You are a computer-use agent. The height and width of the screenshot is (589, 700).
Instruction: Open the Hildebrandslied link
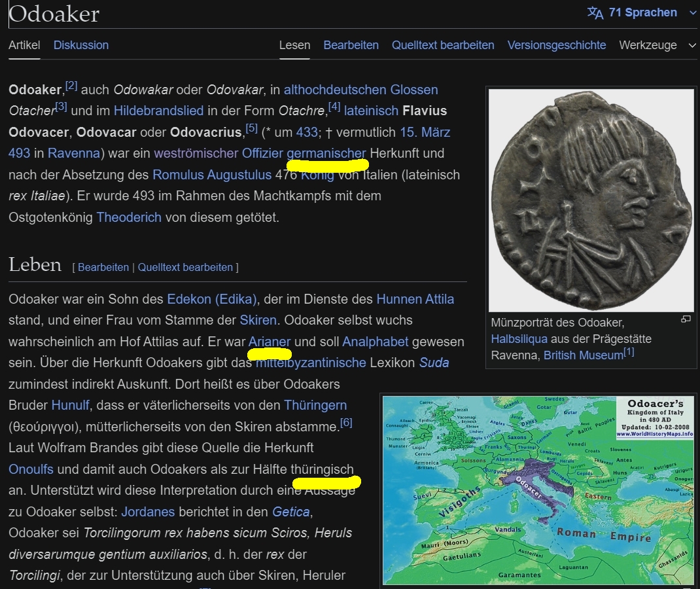158,111
